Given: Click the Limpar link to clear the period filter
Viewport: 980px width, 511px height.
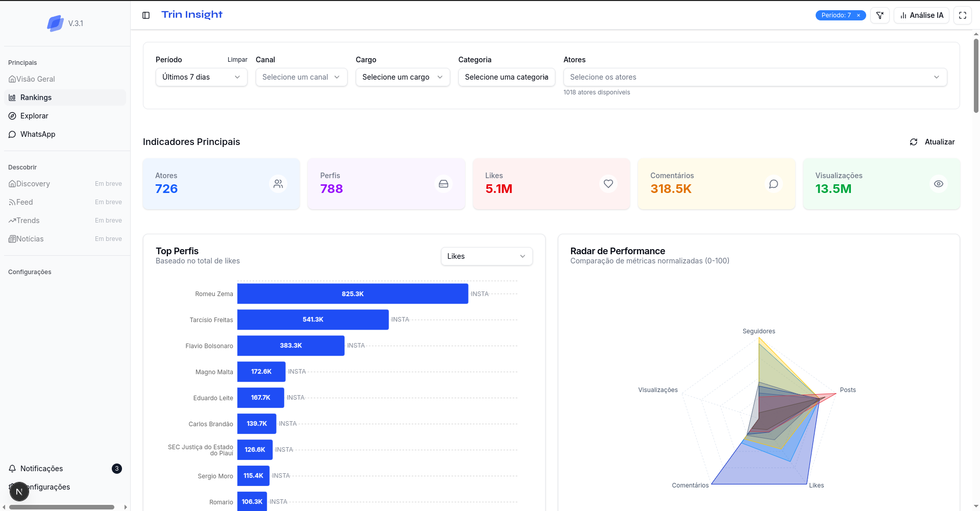Looking at the screenshot, I should [x=237, y=60].
